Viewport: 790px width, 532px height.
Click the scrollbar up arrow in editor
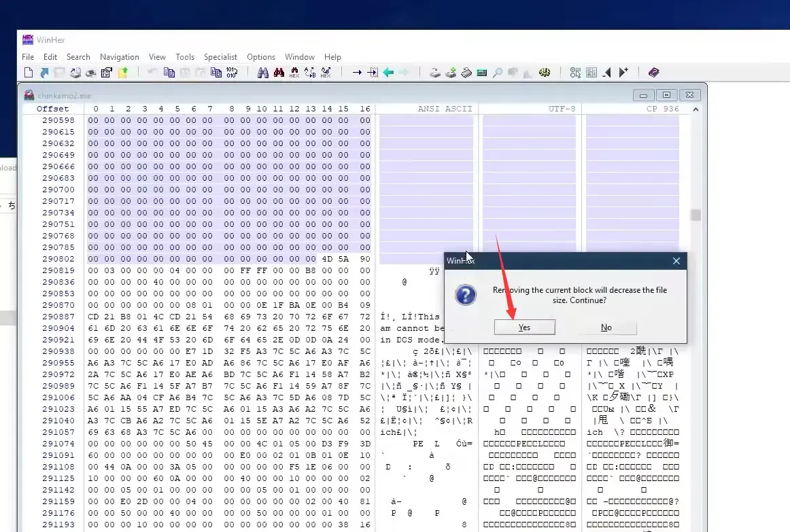tap(695, 109)
